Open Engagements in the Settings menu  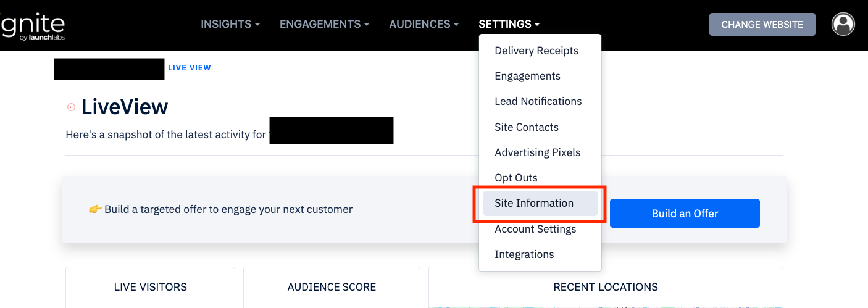[x=527, y=76]
